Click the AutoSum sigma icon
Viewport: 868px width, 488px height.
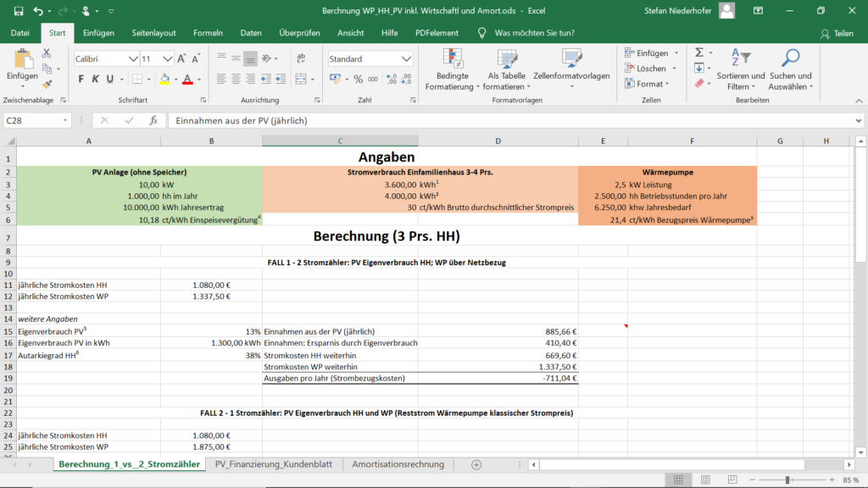click(x=699, y=53)
